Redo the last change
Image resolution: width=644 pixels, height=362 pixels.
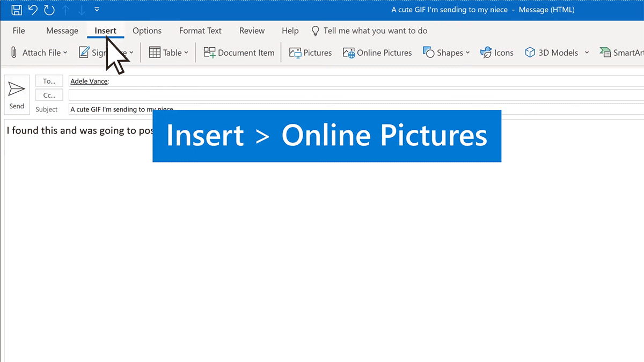click(x=48, y=9)
